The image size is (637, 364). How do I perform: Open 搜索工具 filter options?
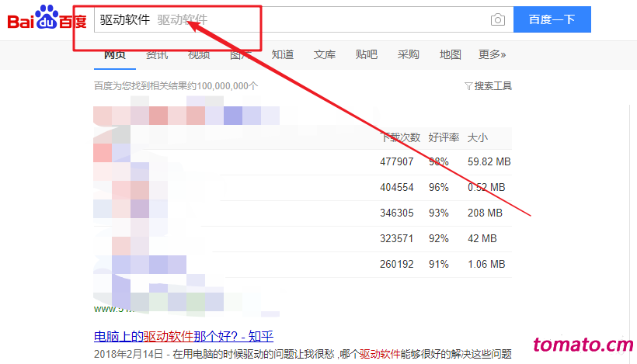[489, 86]
